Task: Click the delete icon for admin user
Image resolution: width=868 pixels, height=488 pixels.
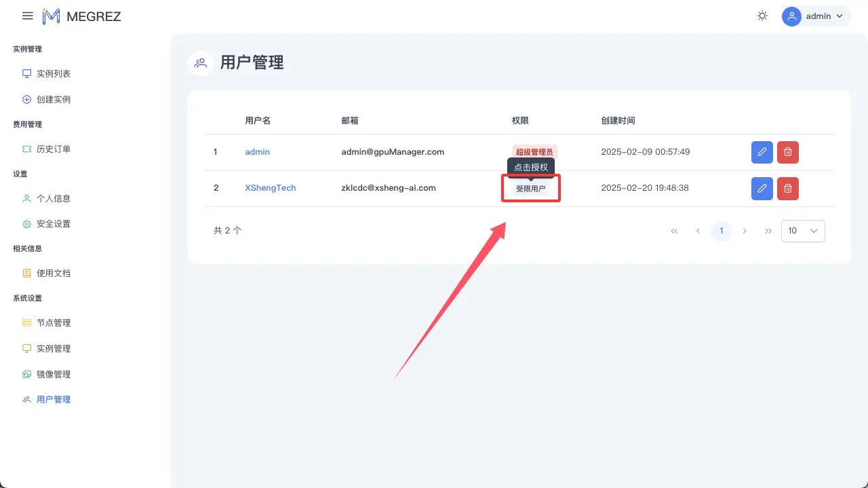Action: pos(787,152)
